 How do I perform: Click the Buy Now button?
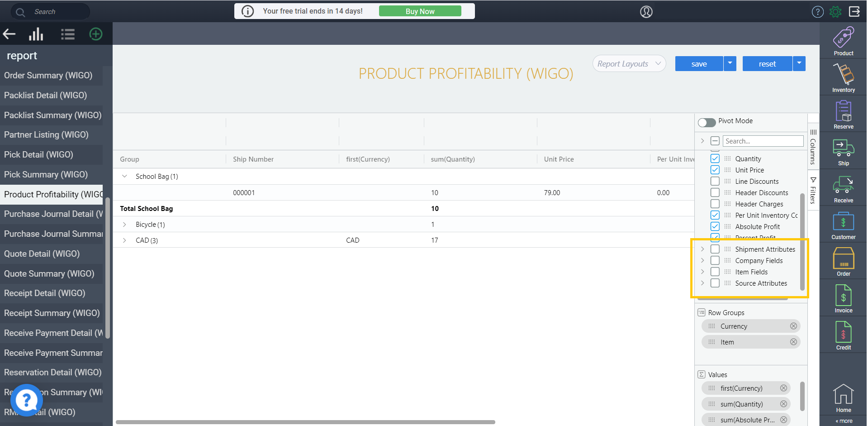[420, 11]
